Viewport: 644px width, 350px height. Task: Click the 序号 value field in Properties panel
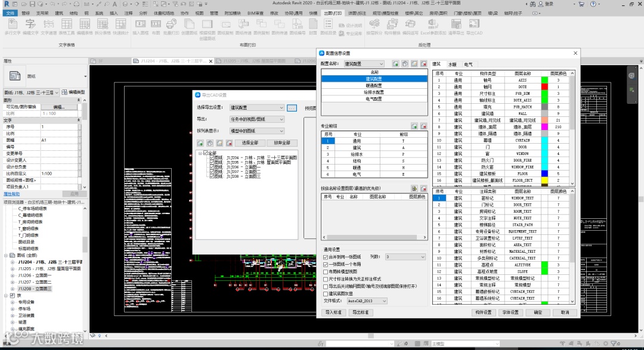pos(59,126)
